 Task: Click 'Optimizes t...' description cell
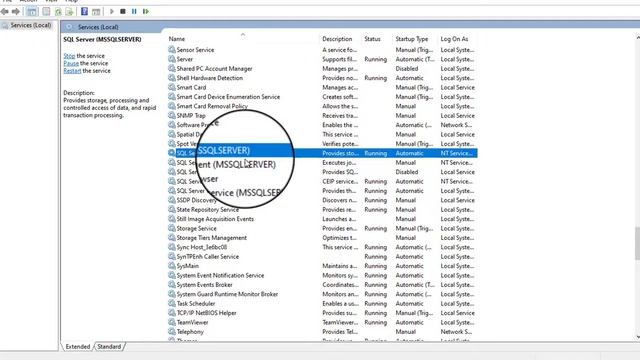[x=340, y=238]
